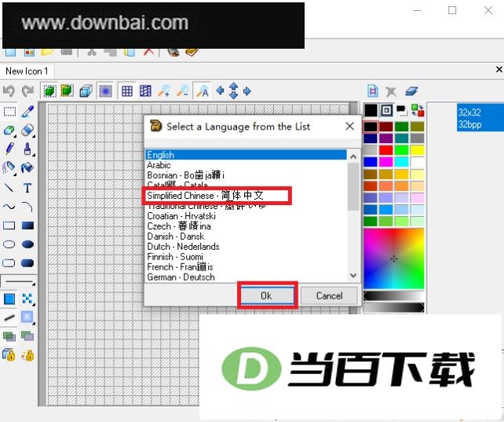Image resolution: width=504 pixels, height=422 pixels.
Task: Select German - Deutsch language
Action: (246, 277)
